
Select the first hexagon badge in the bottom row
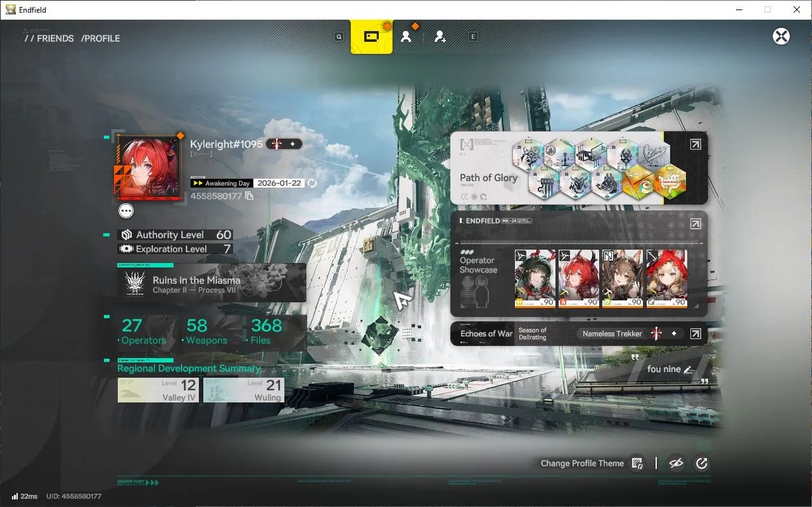544,182
